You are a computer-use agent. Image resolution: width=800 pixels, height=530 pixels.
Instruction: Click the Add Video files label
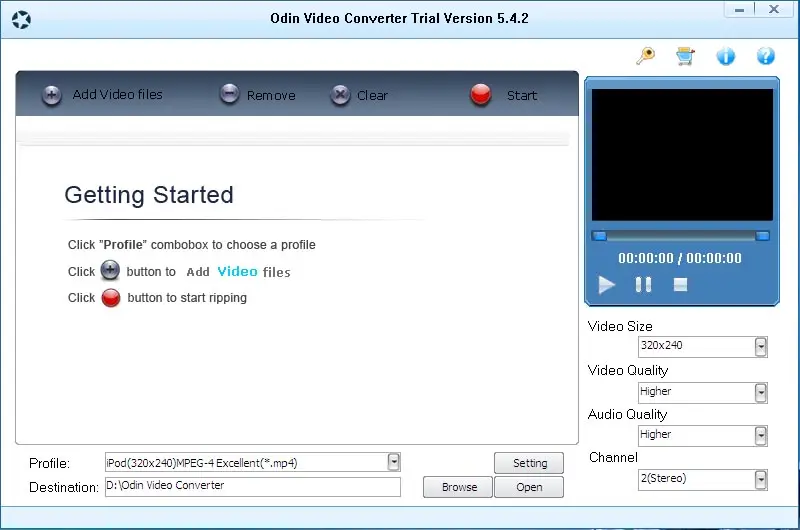pyautogui.click(x=117, y=94)
